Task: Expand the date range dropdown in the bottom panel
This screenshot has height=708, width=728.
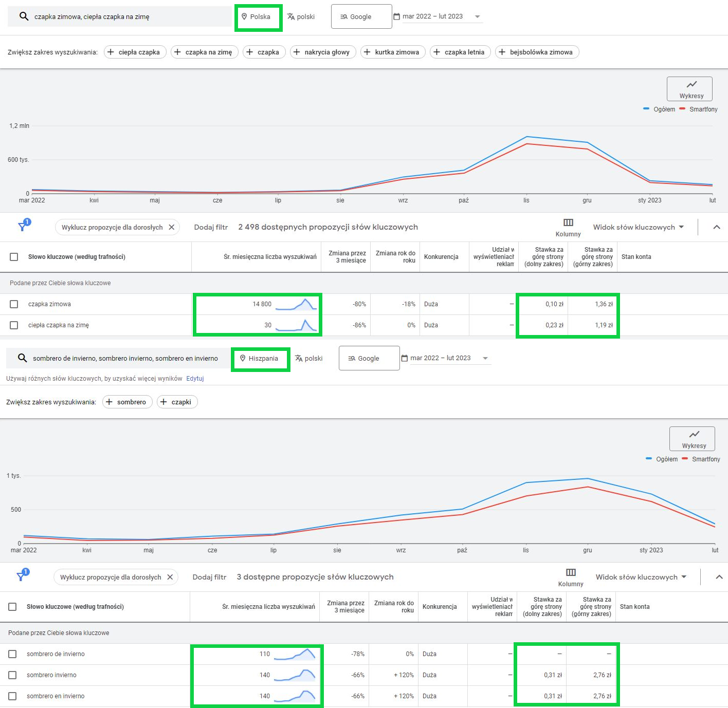Action: pos(485,358)
